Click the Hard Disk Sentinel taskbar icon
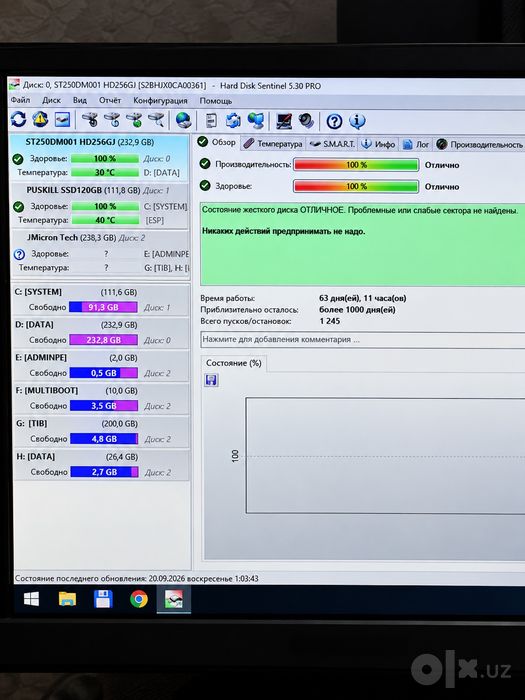525x700 pixels. 174,599
